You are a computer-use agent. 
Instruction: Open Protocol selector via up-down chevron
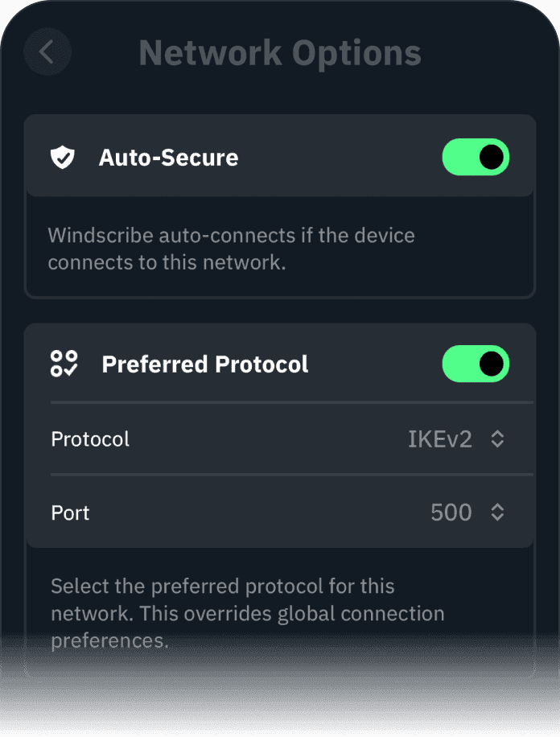click(498, 438)
